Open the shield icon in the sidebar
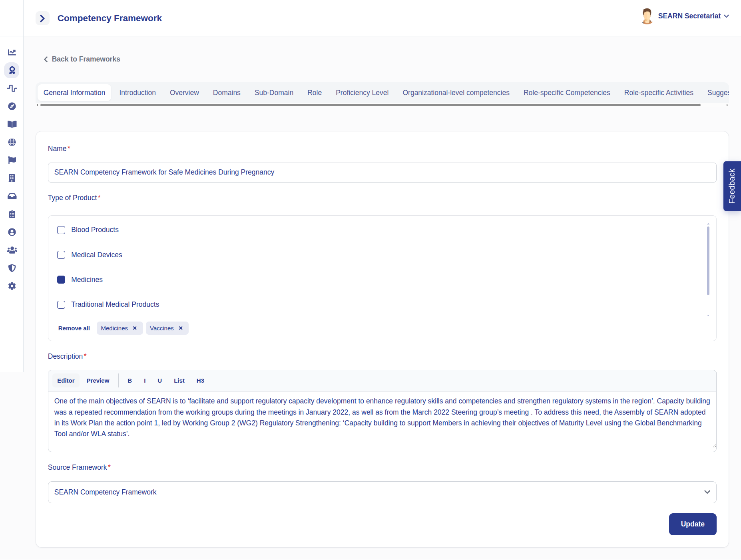This screenshot has height=560, width=741. click(12, 268)
